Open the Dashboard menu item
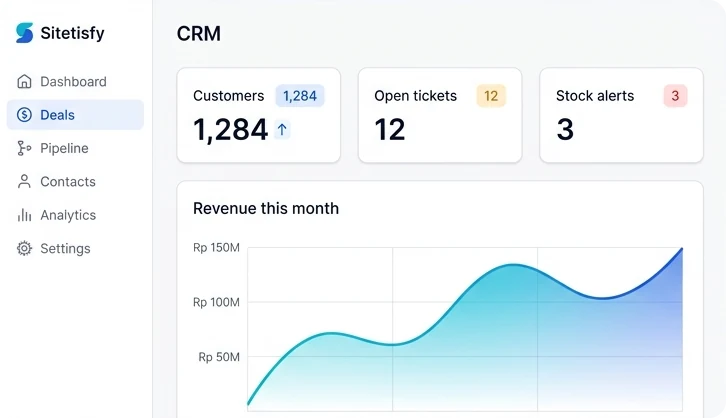 [75, 81]
